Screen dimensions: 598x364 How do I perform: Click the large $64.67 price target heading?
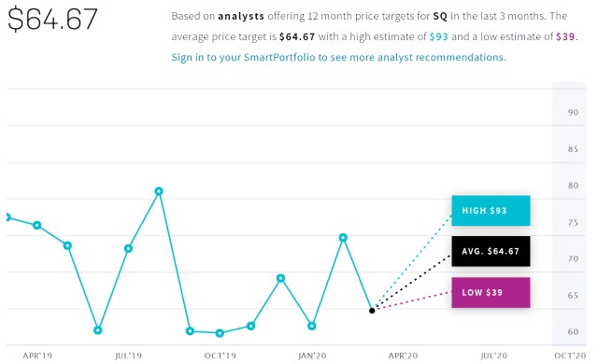(52, 19)
